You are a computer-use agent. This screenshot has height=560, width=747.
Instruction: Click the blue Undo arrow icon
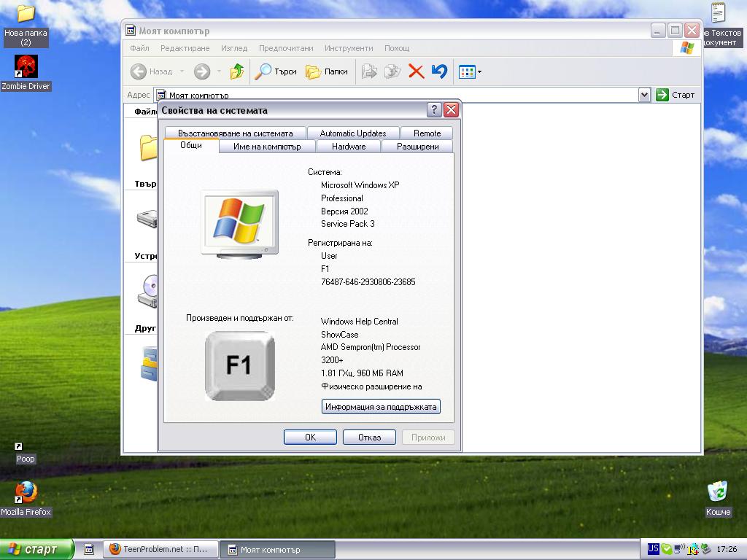439,72
